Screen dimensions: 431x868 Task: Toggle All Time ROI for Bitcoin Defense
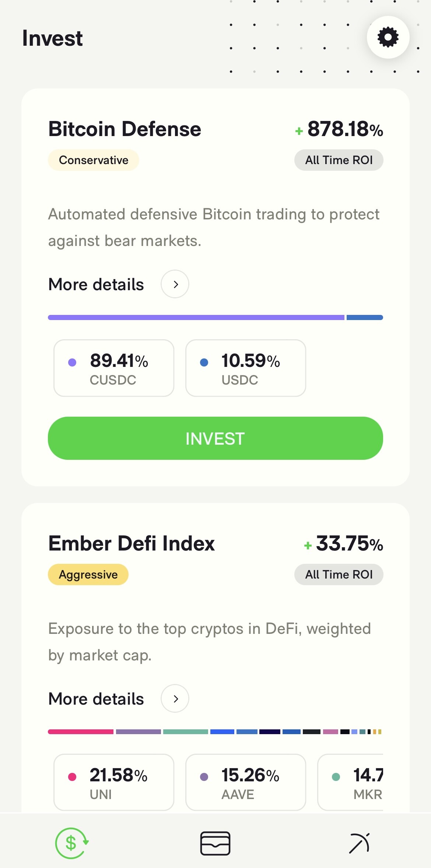click(x=339, y=160)
